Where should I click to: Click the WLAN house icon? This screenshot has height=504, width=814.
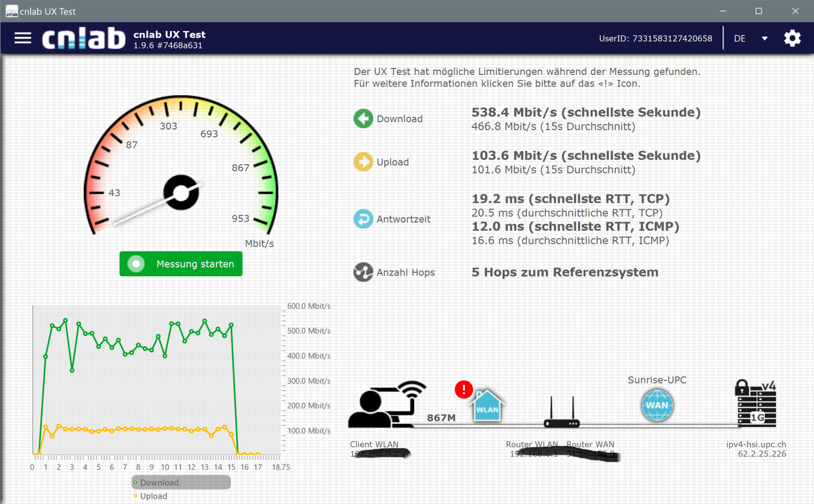tap(487, 406)
